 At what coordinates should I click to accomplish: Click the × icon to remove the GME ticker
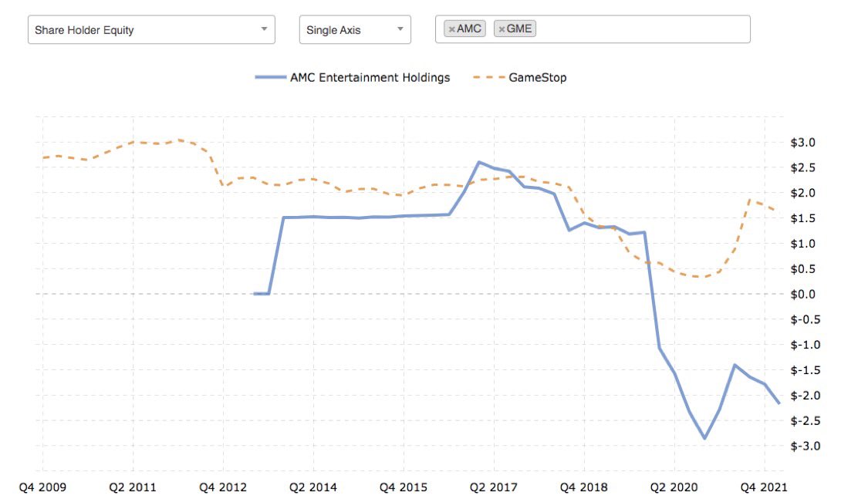tap(503, 29)
